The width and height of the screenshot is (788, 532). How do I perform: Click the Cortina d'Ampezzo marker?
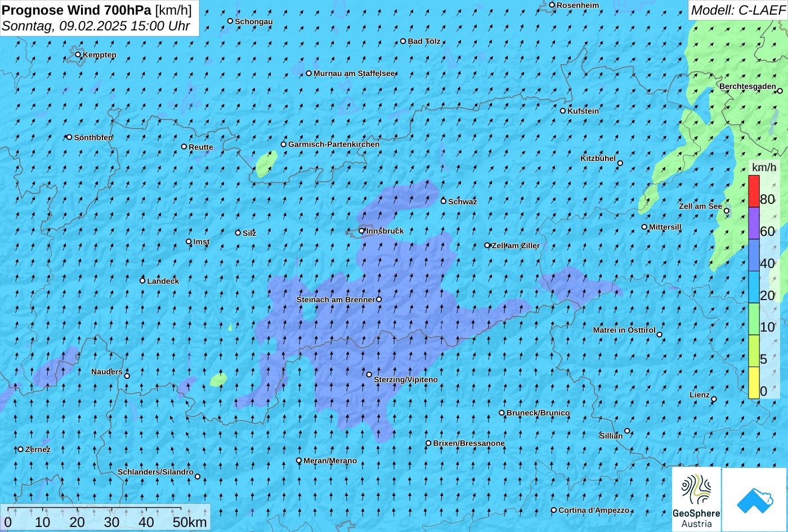pos(554,510)
